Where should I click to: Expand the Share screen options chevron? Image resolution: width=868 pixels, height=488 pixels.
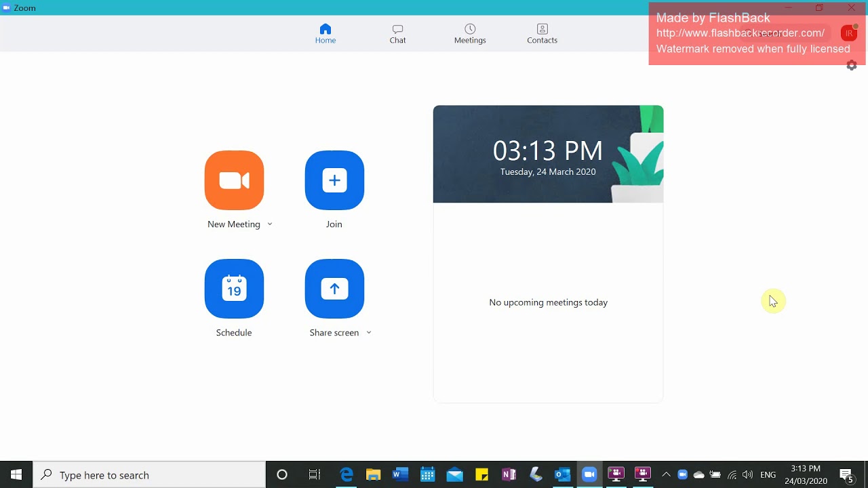pyautogui.click(x=369, y=333)
